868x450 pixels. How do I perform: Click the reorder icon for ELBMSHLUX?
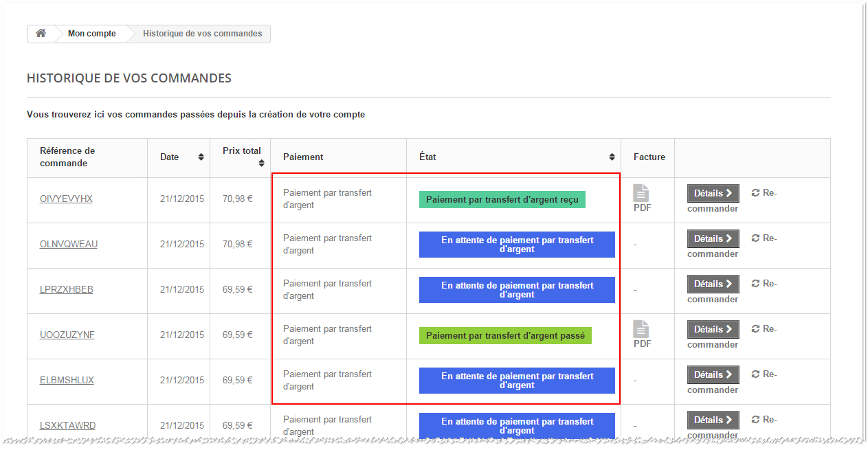click(x=755, y=374)
